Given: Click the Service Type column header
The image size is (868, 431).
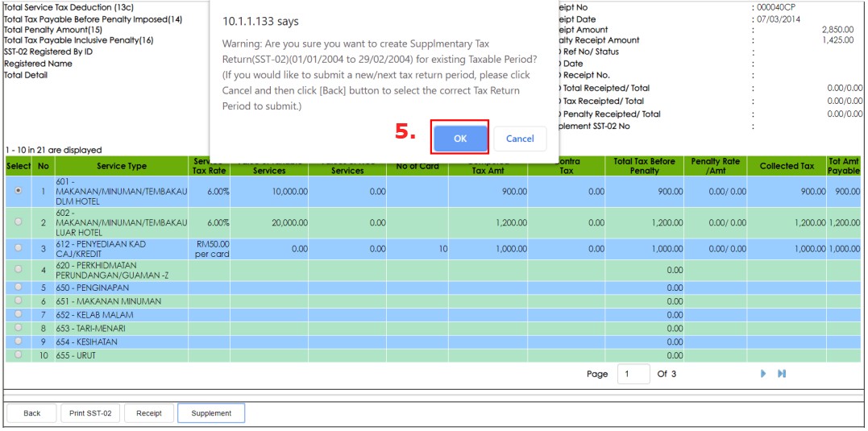Looking at the screenshot, I should [122, 166].
